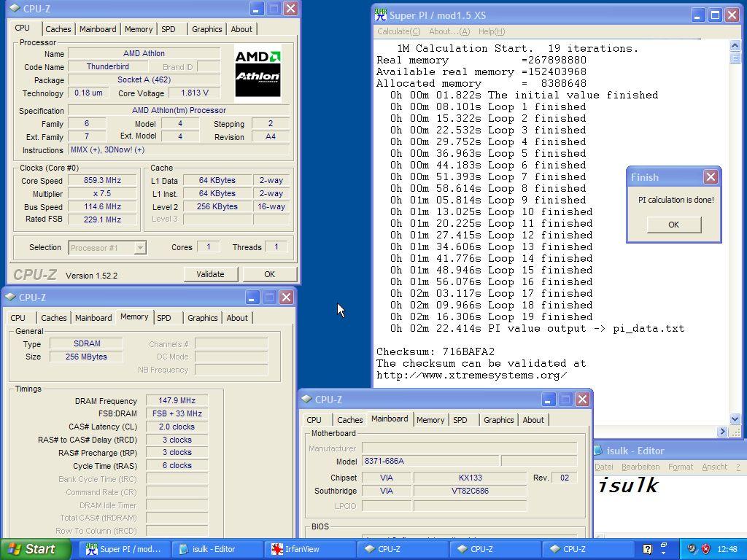
Task: Click the Super PI scrollbar up arrow
Action: coord(735,46)
